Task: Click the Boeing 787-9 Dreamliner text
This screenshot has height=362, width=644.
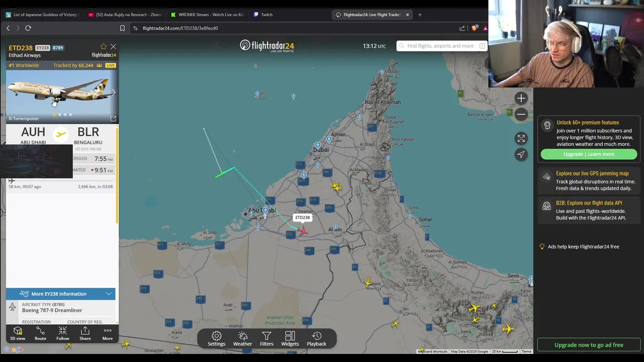Action: (x=52, y=310)
